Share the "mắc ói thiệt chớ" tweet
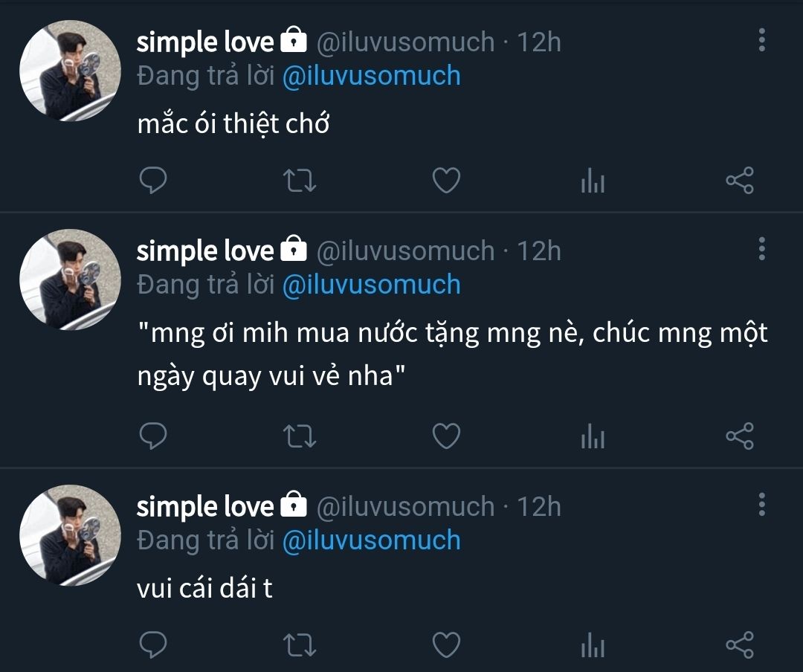The image size is (803, 672). (x=740, y=181)
